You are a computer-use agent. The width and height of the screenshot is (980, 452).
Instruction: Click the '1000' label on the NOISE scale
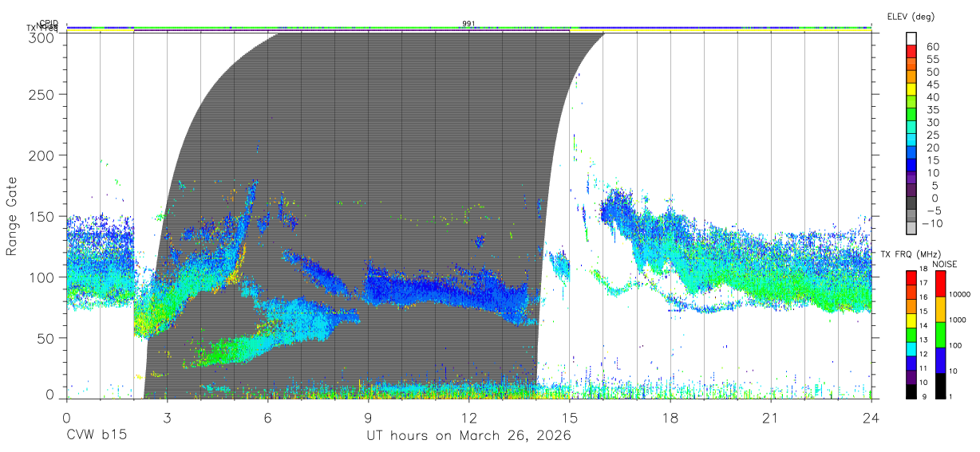[958, 320]
